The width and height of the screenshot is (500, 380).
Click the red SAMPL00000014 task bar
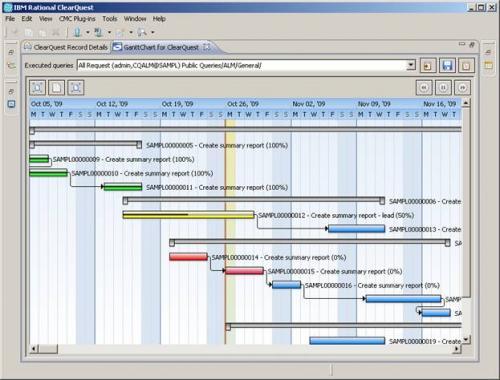(188, 257)
